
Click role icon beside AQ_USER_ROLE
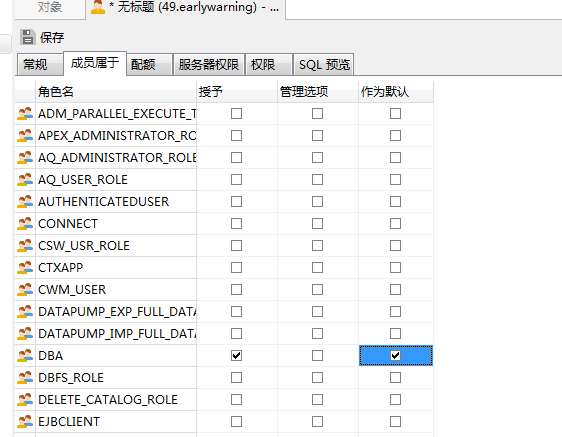[25, 180]
